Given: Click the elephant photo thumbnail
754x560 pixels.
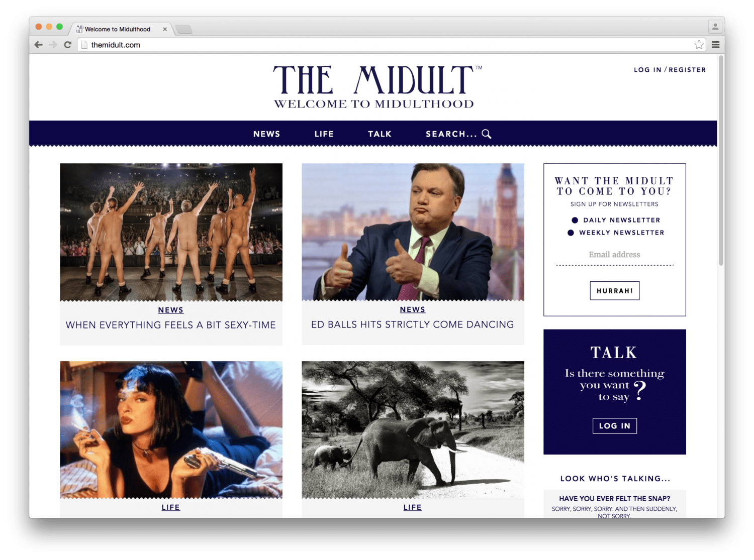Looking at the screenshot, I should coord(413,429).
